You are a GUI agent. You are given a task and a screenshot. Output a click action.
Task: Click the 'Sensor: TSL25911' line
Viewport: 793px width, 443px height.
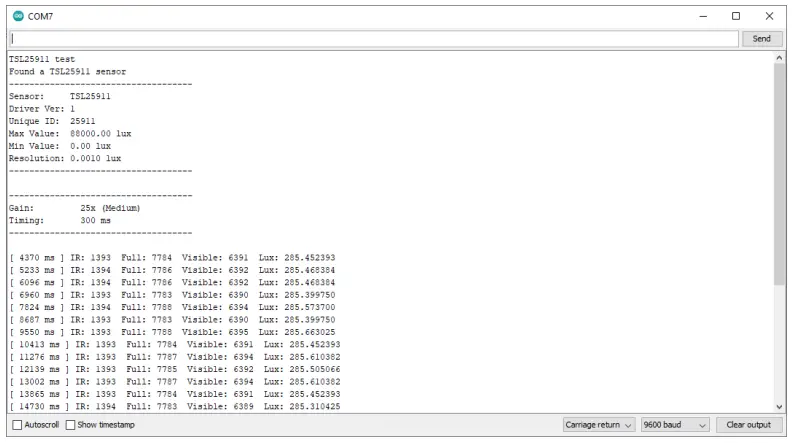60,96
